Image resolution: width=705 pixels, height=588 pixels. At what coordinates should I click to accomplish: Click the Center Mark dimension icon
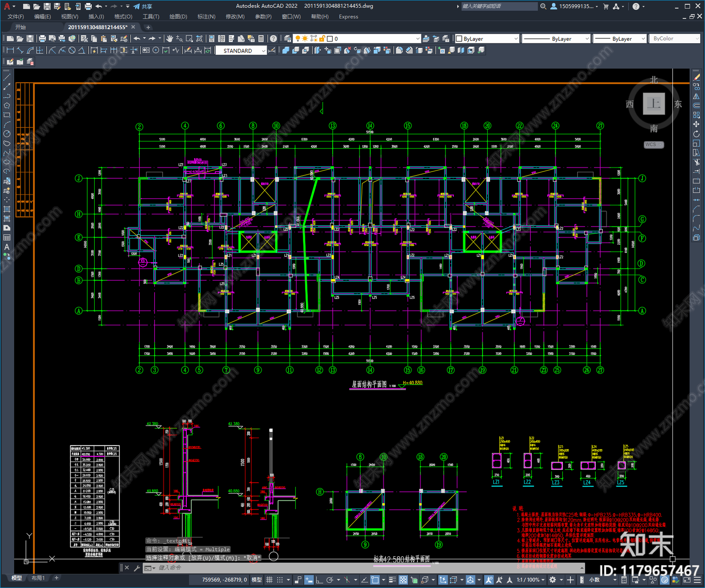[x=156, y=50]
